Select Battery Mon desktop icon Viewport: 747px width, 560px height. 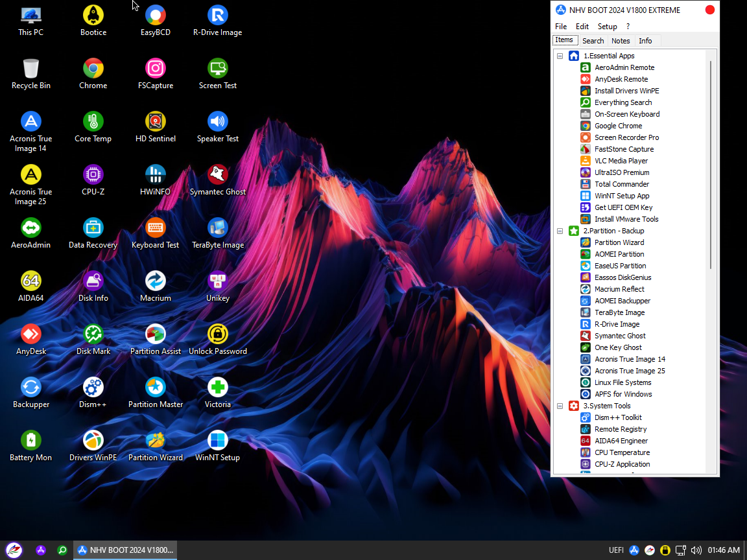tap(31, 447)
